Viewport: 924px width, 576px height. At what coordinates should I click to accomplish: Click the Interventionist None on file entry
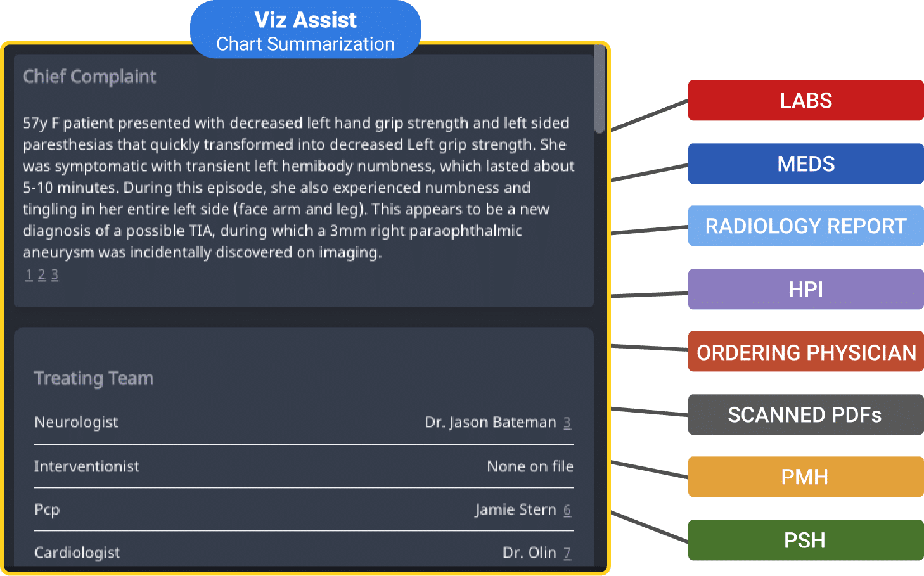click(x=530, y=466)
